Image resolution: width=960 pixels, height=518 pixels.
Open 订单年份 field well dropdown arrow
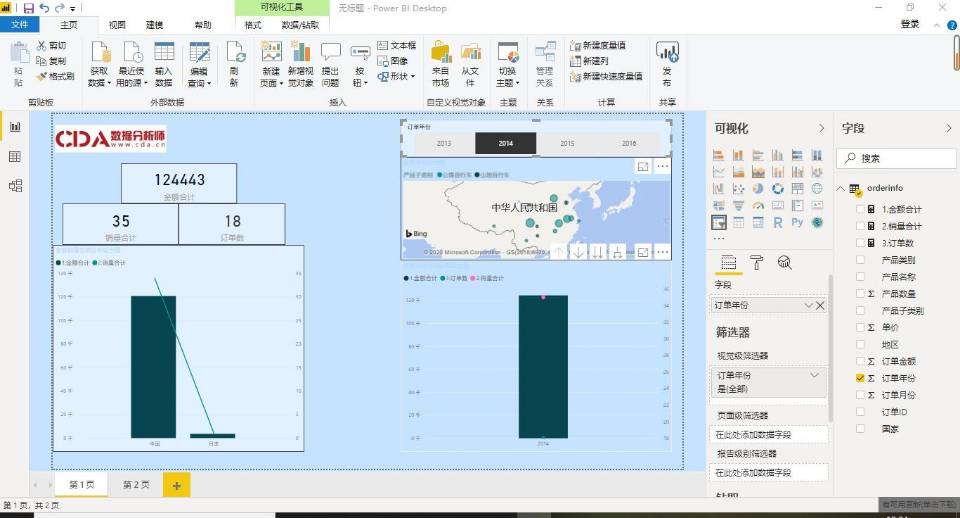[809, 305]
